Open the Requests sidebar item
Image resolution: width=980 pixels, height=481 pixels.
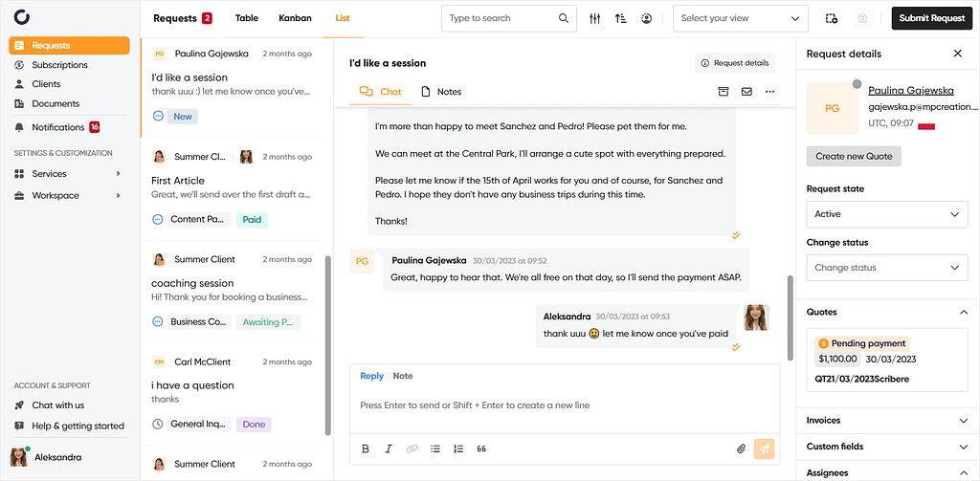(69, 46)
